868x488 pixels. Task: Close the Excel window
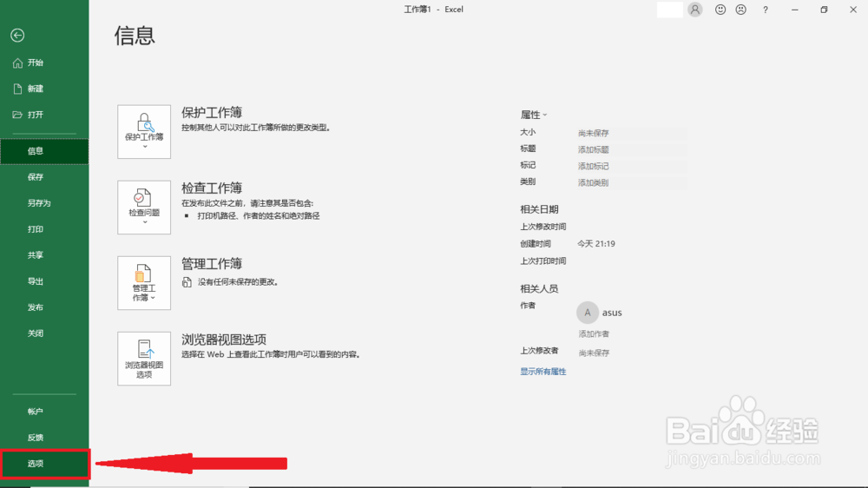tap(853, 10)
